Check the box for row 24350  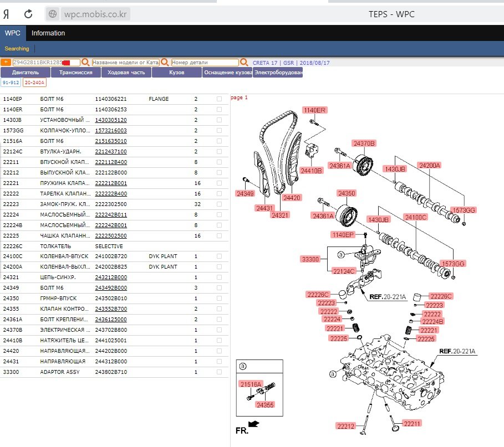coord(219,299)
